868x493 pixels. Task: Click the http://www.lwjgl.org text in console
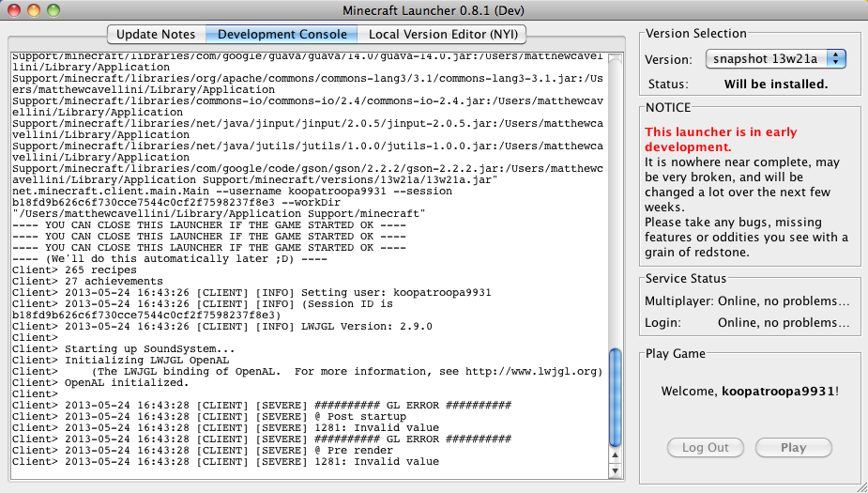(530, 371)
